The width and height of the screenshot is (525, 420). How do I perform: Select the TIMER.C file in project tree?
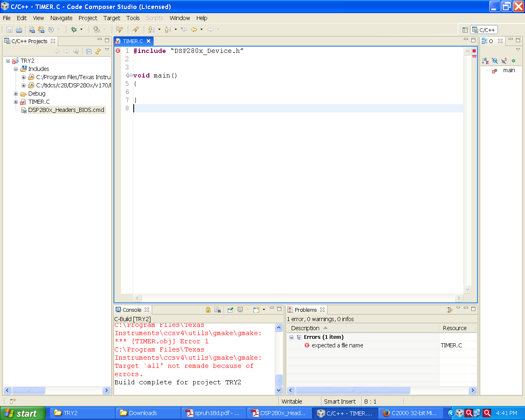pos(39,102)
